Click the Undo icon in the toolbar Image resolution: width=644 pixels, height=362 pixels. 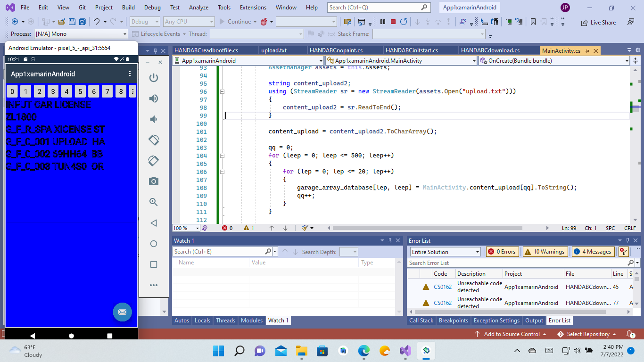click(x=97, y=21)
